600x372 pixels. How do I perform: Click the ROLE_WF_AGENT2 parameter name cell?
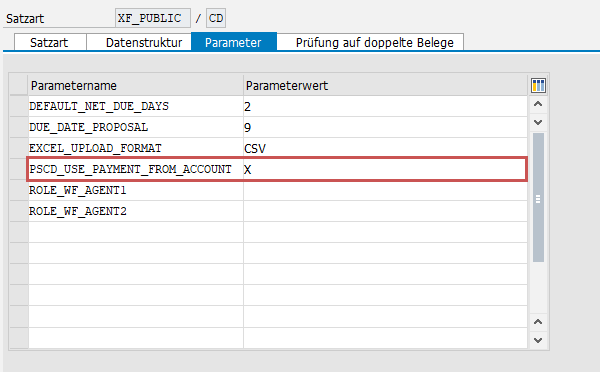click(136, 211)
